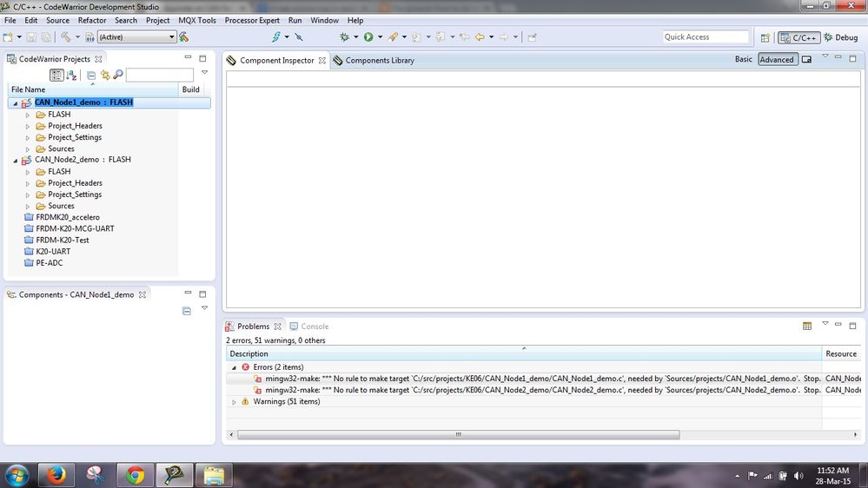
Task: Click the Collapse All icon in Projects
Action: tap(91, 75)
